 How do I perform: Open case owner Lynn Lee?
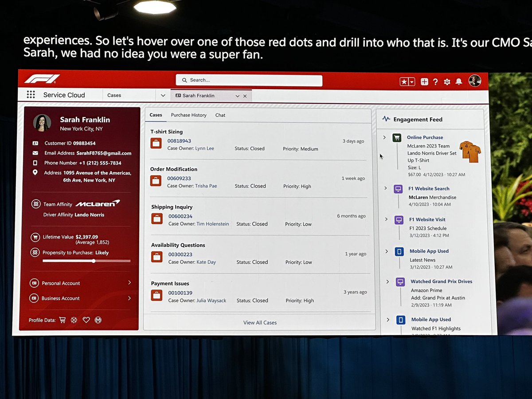point(204,149)
